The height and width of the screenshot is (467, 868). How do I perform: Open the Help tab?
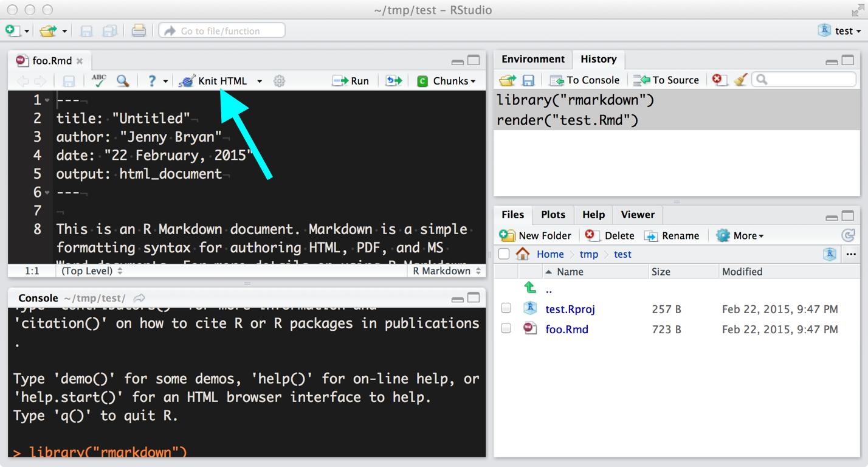pyautogui.click(x=593, y=215)
